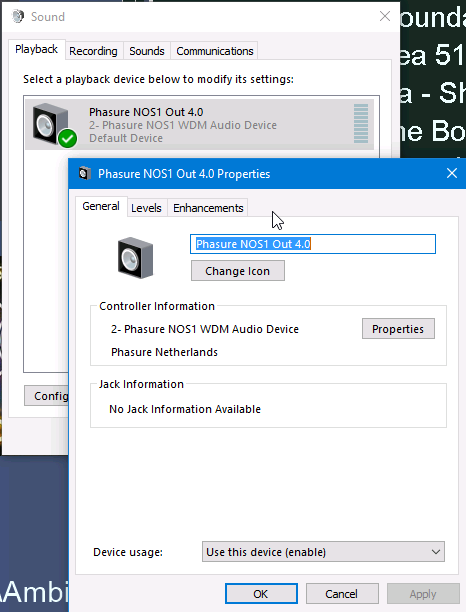
Task: Open the Communications tab
Action: pyautogui.click(x=215, y=51)
